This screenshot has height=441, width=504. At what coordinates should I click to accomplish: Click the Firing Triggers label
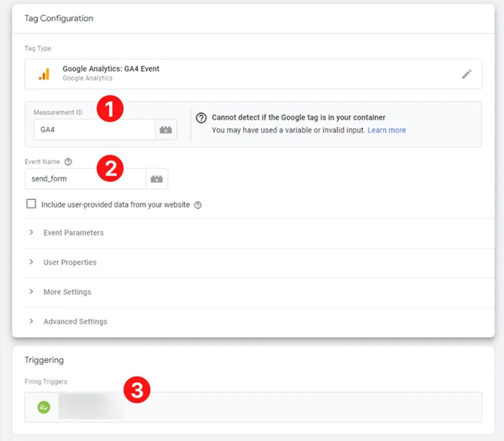point(46,382)
